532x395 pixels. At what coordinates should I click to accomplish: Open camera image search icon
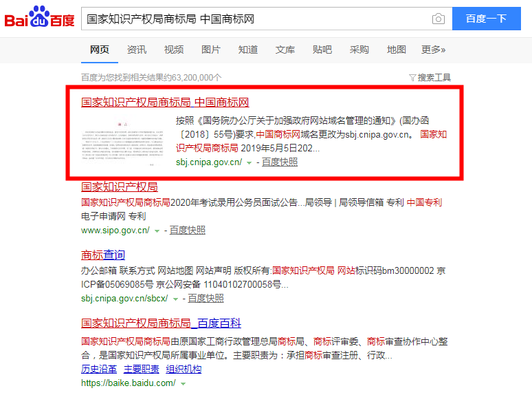coord(439,19)
